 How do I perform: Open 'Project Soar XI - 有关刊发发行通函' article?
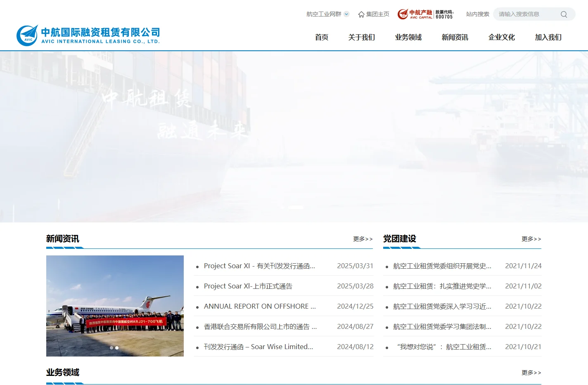[x=259, y=266]
